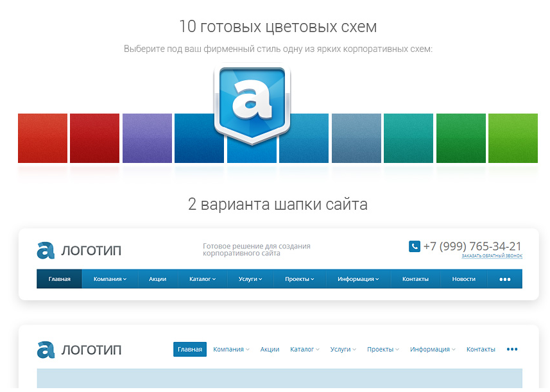Expand the Услуги dropdown in white header
This screenshot has width=550, height=392.
pyautogui.click(x=343, y=350)
